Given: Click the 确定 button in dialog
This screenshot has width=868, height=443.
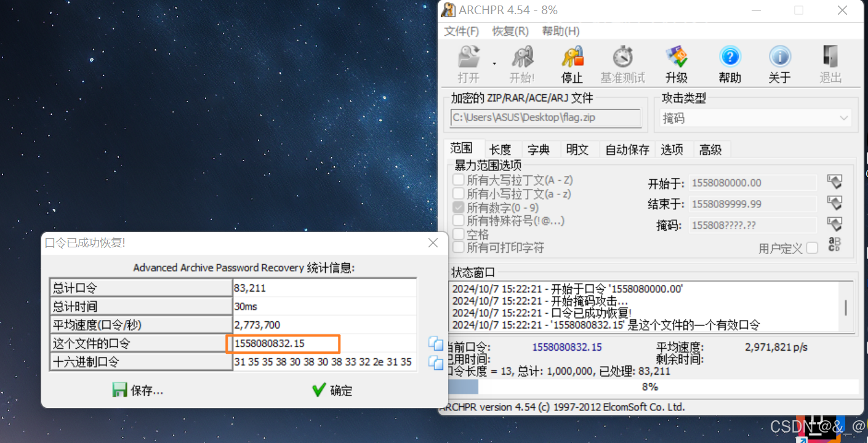Looking at the screenshot, I should pyautogui.click(x=332, y=390).
